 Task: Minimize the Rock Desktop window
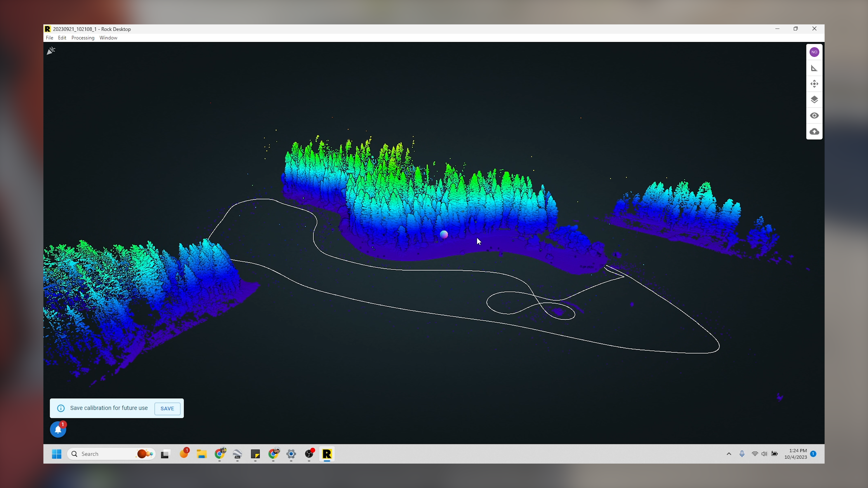(777, 29)
